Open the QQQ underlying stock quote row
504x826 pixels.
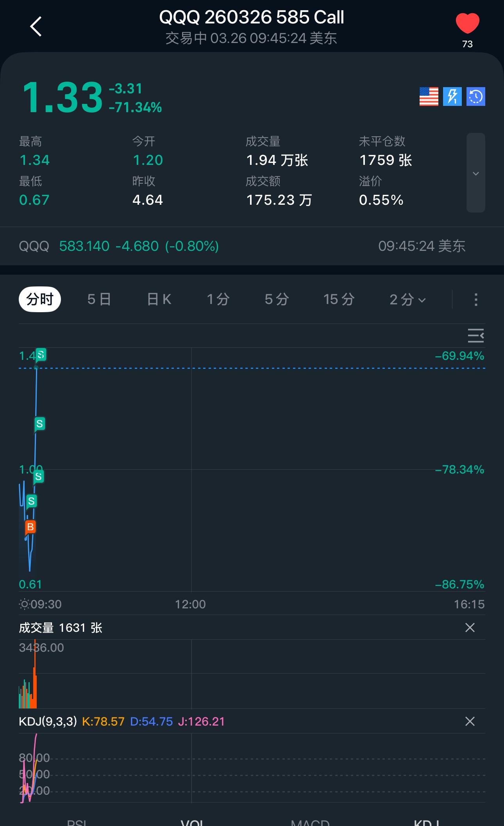tap(252, 246)
